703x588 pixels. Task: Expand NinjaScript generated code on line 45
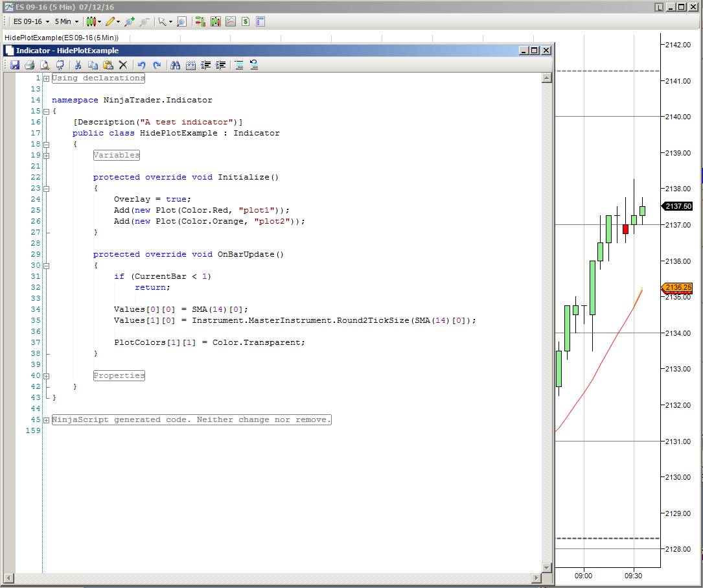[x=46, y=420]
